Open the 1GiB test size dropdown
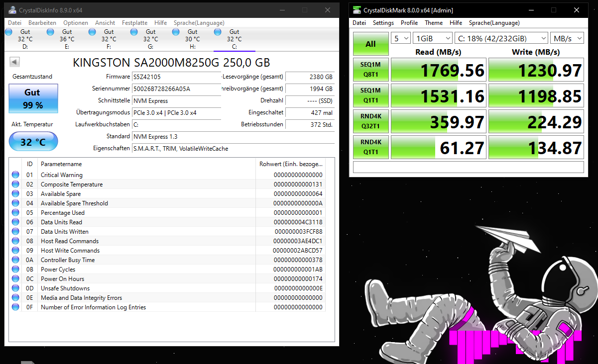The image size is (598, 364). coord(432,38)
